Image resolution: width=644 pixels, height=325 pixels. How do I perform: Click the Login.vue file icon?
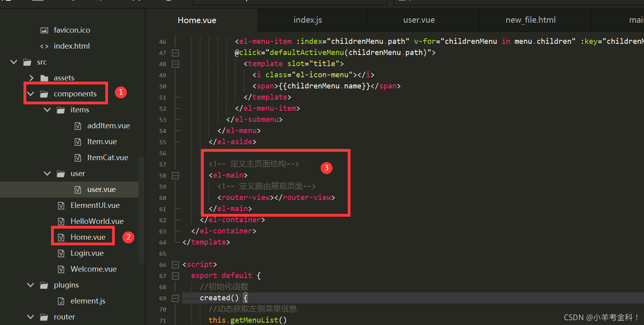(61, 253)
